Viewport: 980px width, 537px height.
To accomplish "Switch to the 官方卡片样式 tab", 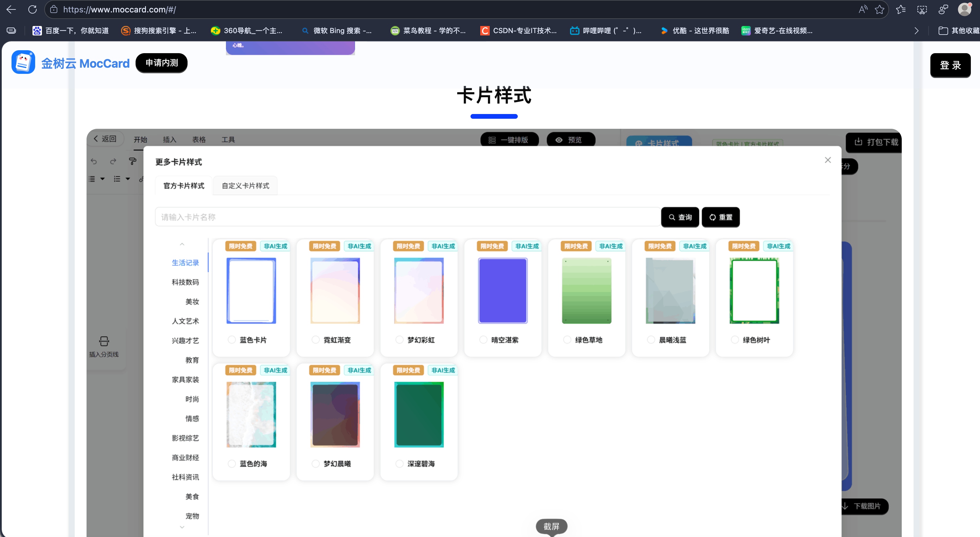I will click(x=184, y=186).
